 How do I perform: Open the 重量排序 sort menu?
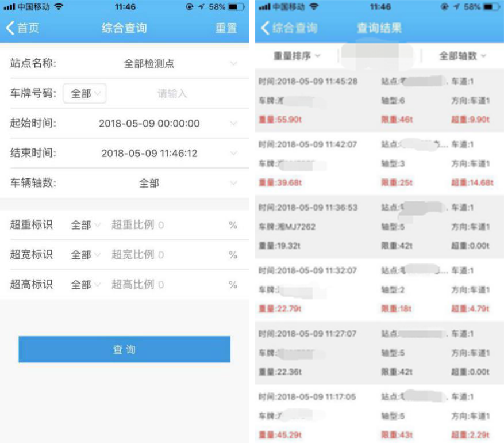pyautogui.click(x=297, y=56)
